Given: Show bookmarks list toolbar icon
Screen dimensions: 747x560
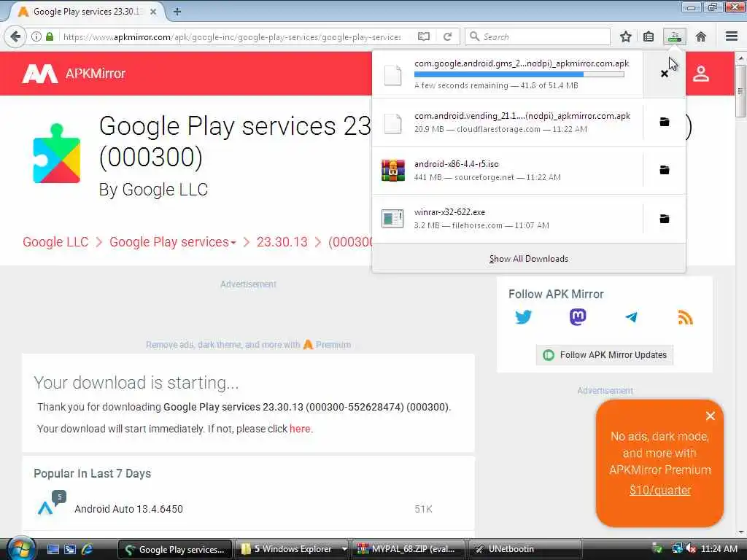Looking at the screenshot, I should click(649, 36).
